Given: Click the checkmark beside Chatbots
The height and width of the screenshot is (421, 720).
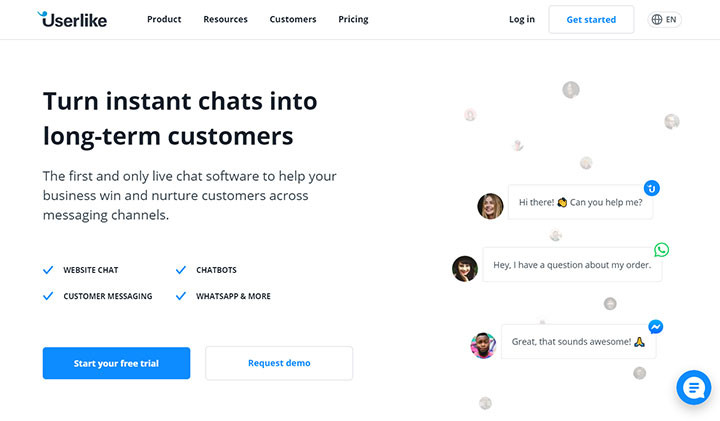Looking at the screenshot, I should 181,270.
